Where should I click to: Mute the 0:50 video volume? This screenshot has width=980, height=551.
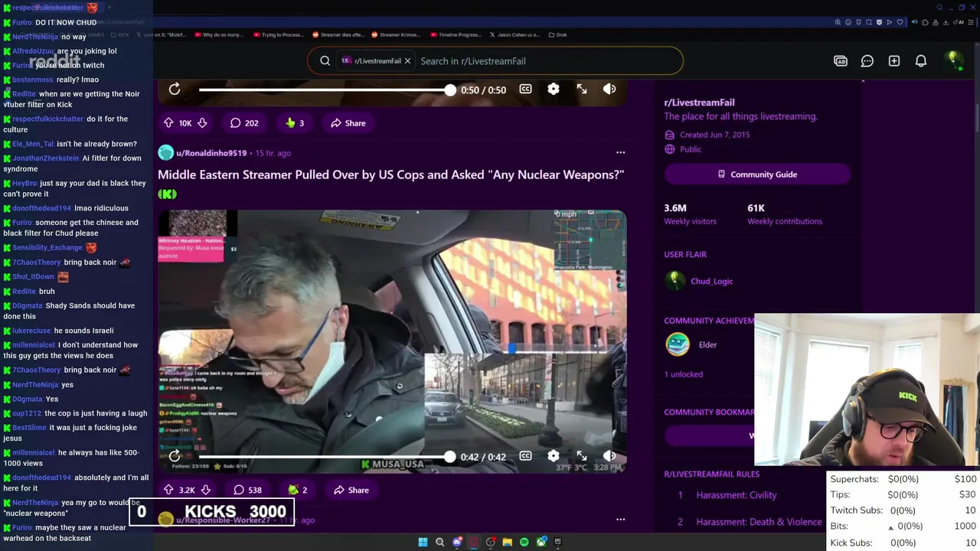(609, 90)
